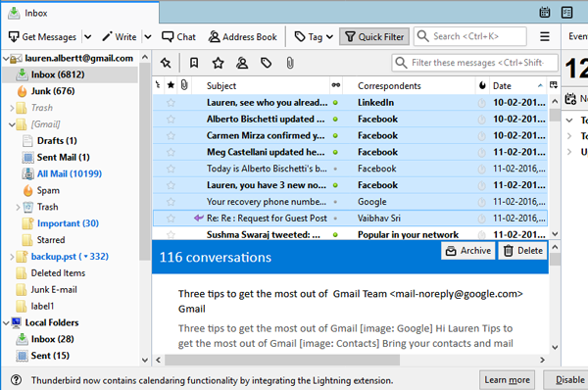Star the Alberto Bischetti updated message
This screenshot has height=390, width=588.
tap(171, 119)
